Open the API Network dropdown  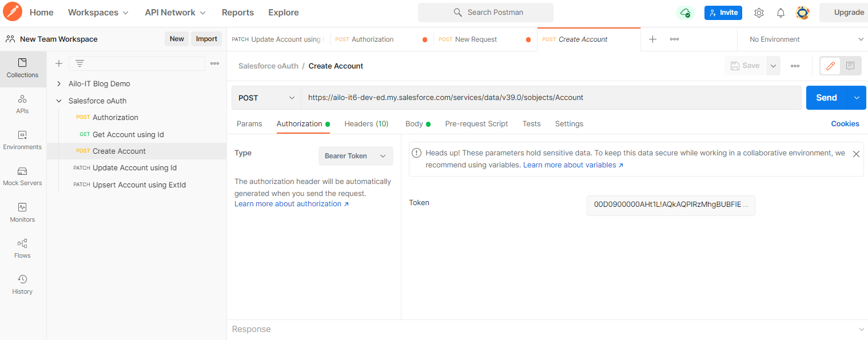click(176, 13)
